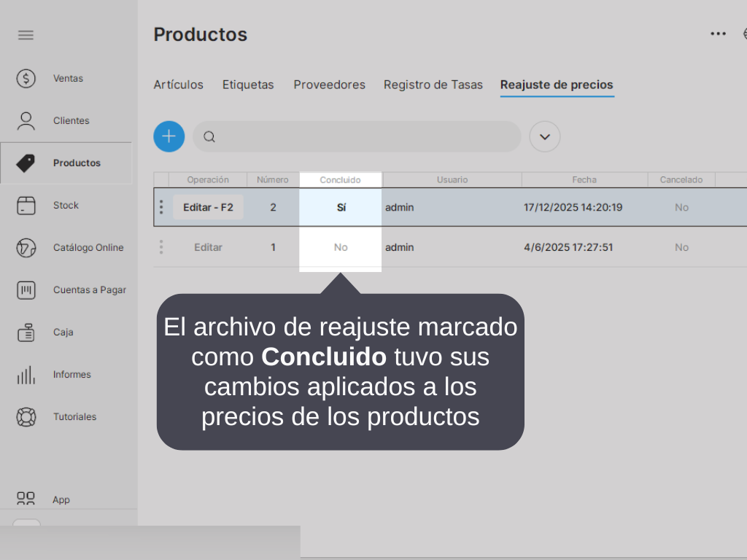Open Catálogo Online in the sidebar
The width and height of the screenshot is (747, 560).
[x=88, y=248]
